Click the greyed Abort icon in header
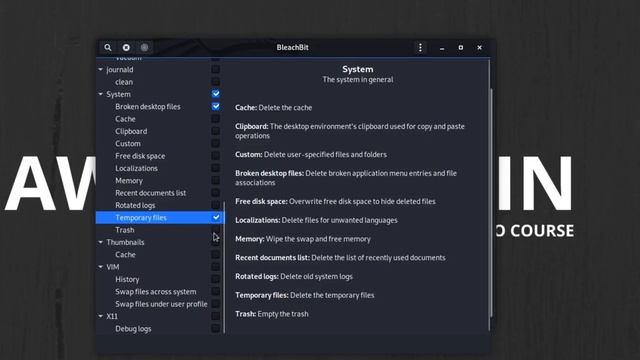This screenshot has width=640, height=360. (x=144, y=47)
